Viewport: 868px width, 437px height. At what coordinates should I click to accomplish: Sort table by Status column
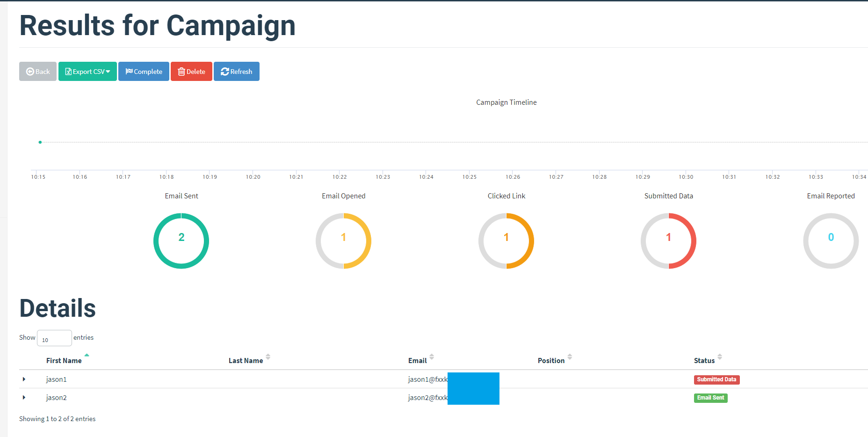704,360
